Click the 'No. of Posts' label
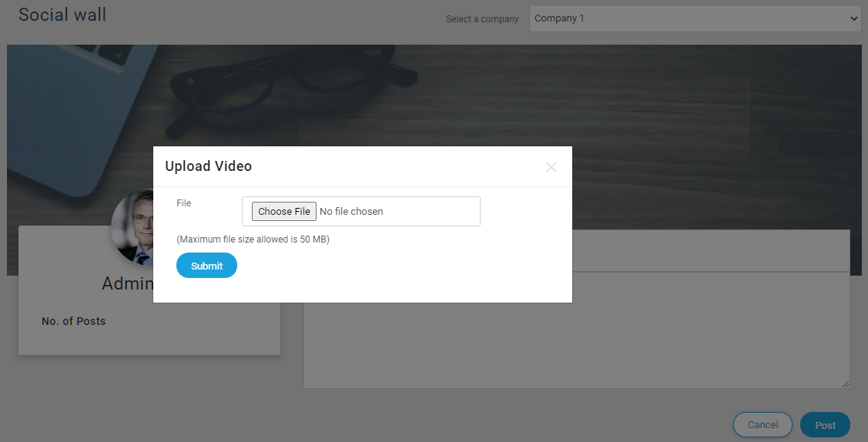 coord(73,321)
